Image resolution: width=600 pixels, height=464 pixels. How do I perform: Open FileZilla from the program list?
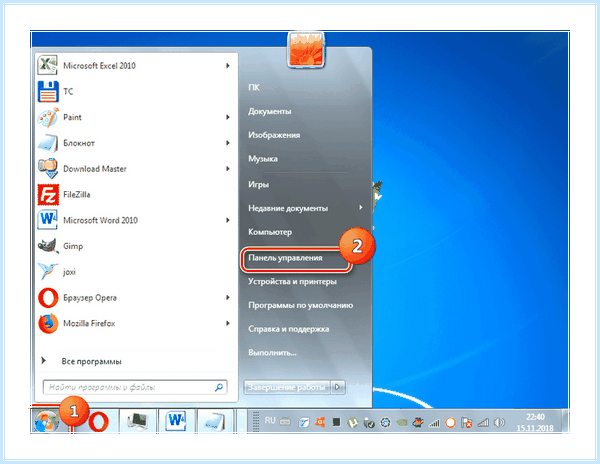pyautogui.click(x=136, y=194)
